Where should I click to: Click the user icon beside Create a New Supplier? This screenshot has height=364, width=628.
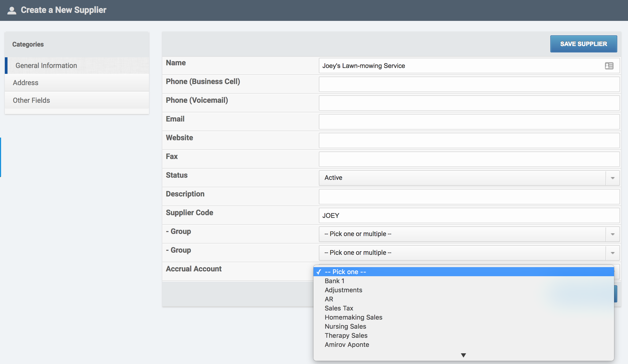12,10
